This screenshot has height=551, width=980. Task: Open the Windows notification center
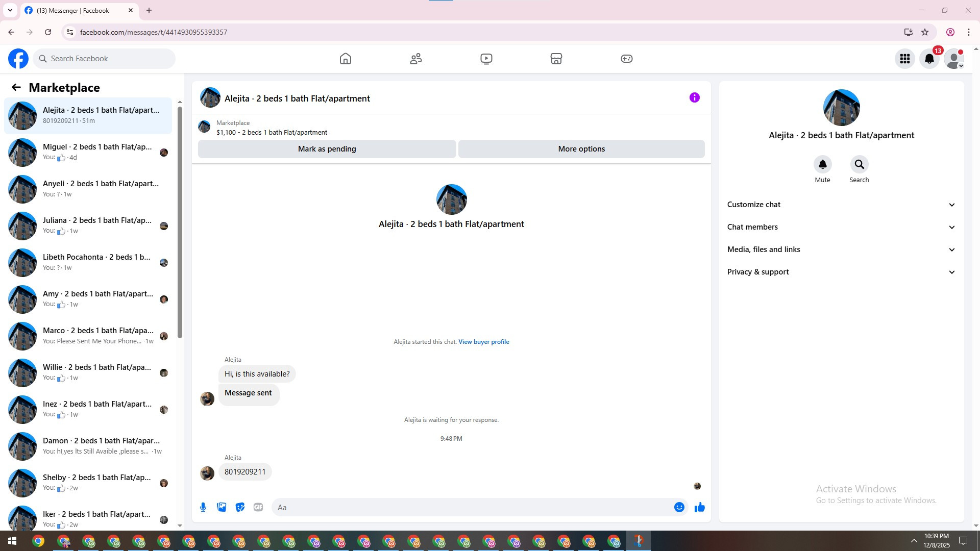964,541
